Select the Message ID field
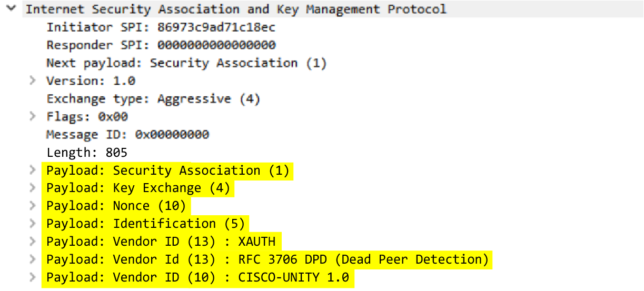The height and width of the screenshot is (291, 644). coord(127,135)
